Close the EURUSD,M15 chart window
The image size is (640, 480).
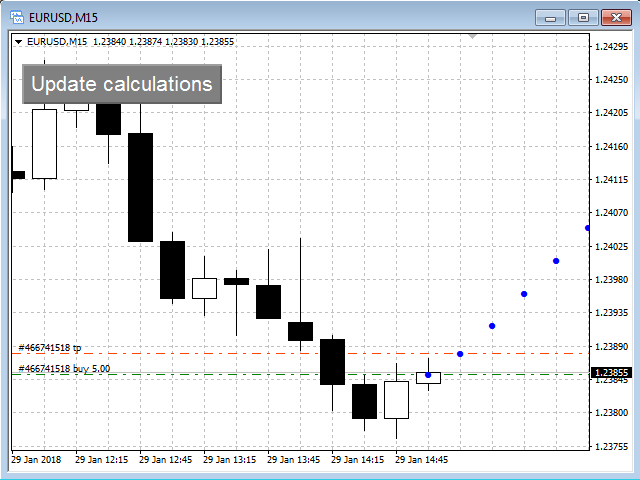tap(616, 18)
